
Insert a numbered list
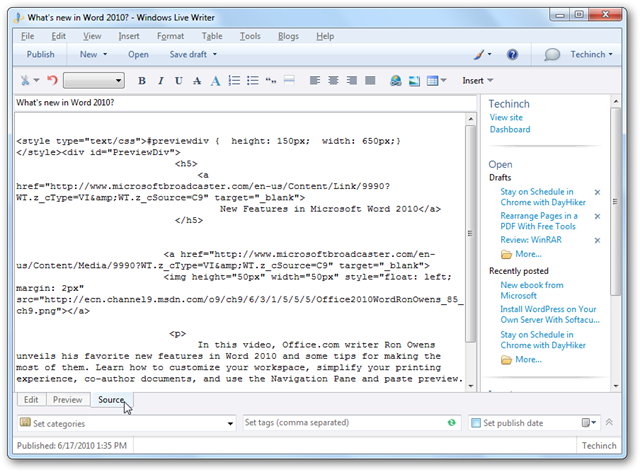click(x=234, y=80)
